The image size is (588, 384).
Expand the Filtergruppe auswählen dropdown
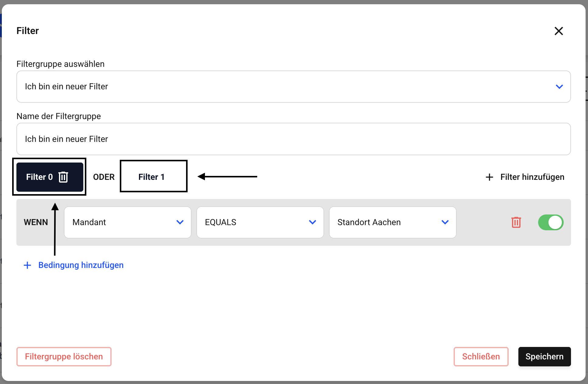pos(293,87)
